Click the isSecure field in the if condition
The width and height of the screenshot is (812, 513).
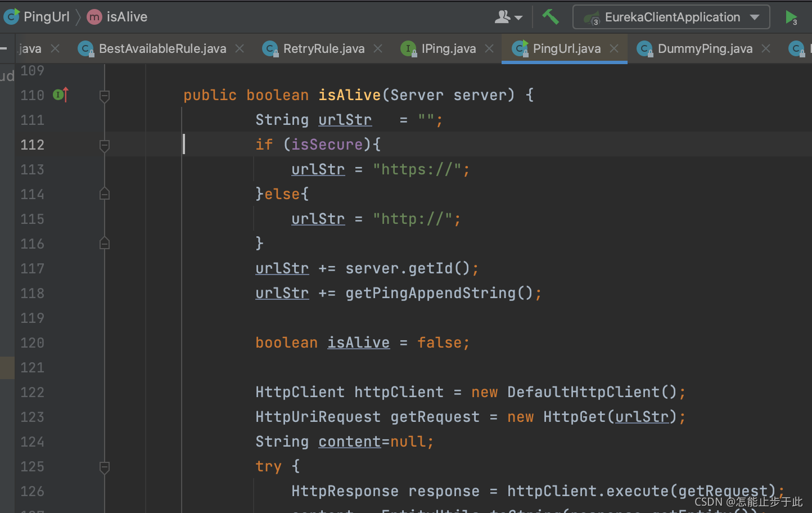327,145
